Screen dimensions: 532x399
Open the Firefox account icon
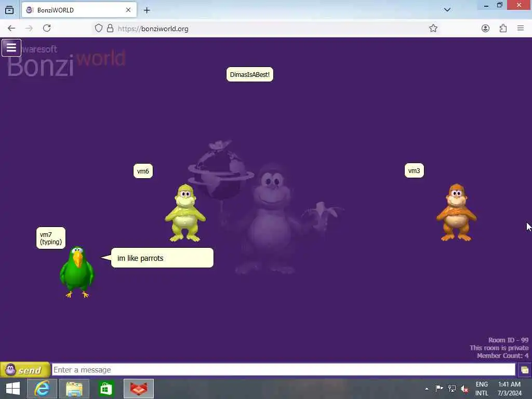[486, 28]
